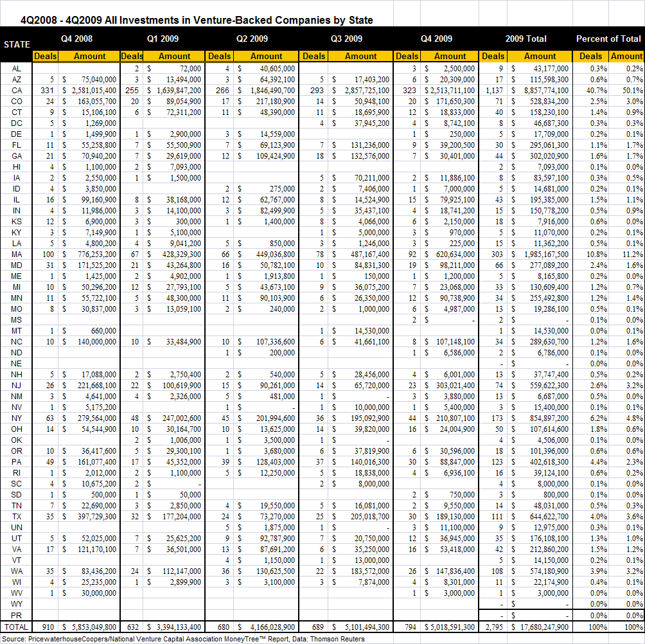Click the Amount subheader under 2009 Total

pyautogui.click(x=540, y=56)
